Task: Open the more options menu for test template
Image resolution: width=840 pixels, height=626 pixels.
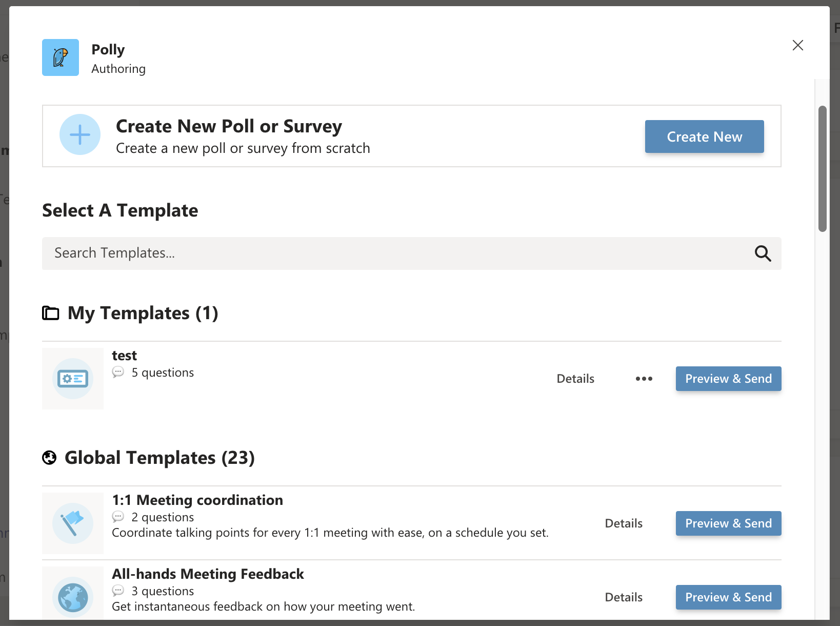Action: [x=644, y=379]
